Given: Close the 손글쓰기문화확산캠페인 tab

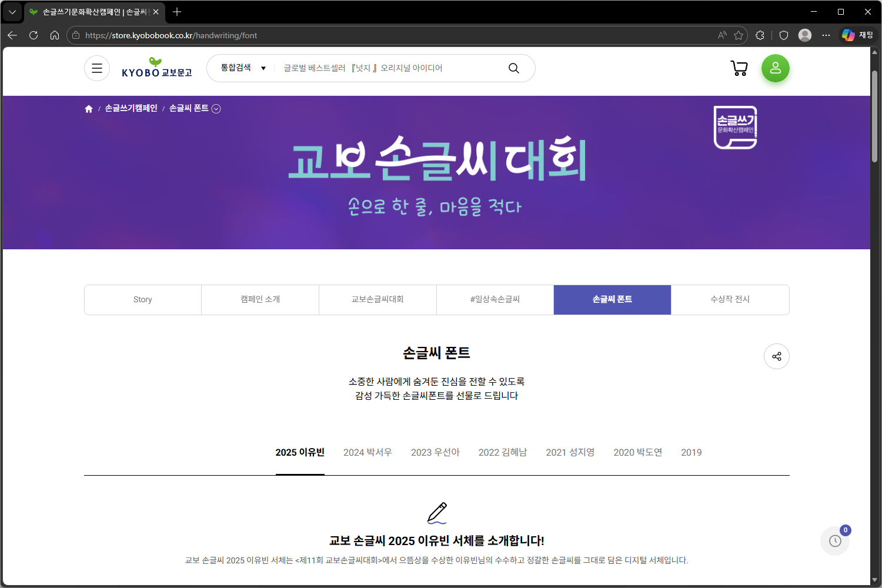Looking at the screenshot, I should pyautogui.click(x=156, y=12).
